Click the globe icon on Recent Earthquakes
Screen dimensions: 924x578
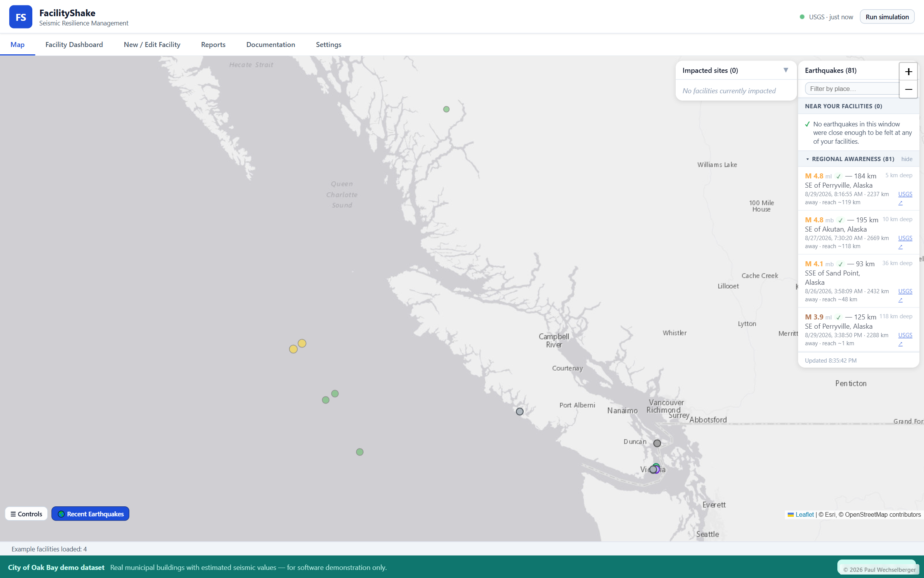[x=61, y=514]
